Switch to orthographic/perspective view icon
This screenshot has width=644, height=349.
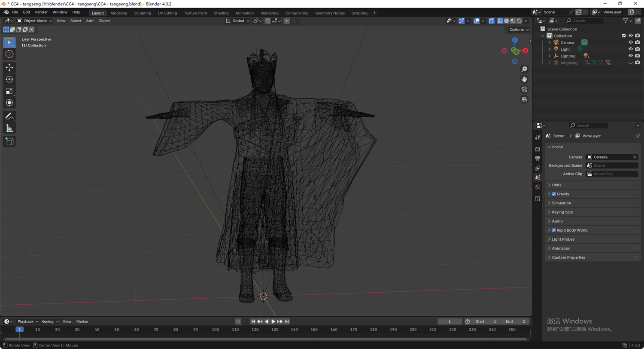click(524, 99)
